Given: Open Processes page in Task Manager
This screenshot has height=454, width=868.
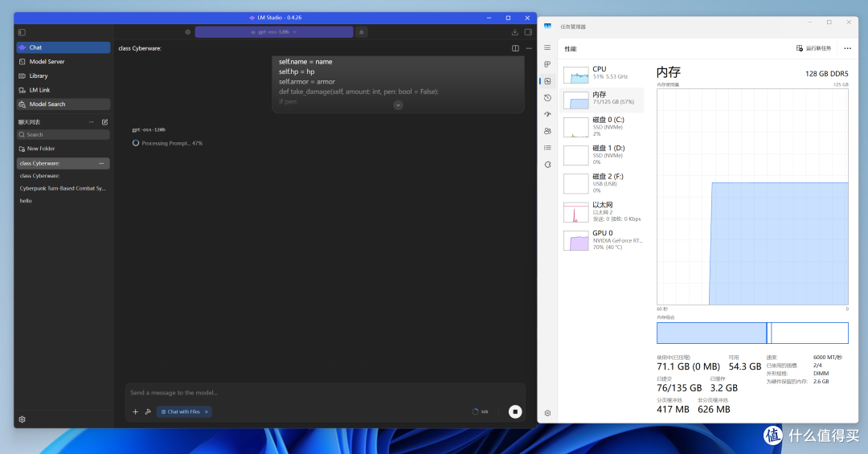Looking at the screenshot, I should 547,64.
